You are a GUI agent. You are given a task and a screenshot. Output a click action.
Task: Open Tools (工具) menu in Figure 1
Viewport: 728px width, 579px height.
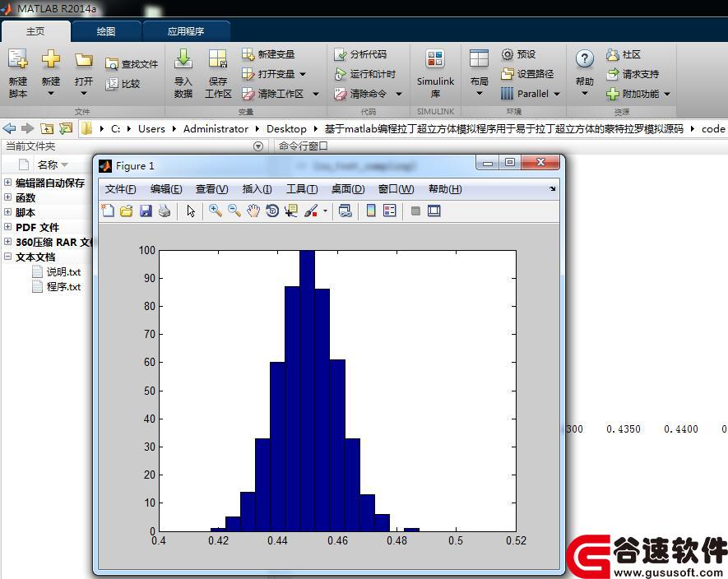[x=302, y=189]
